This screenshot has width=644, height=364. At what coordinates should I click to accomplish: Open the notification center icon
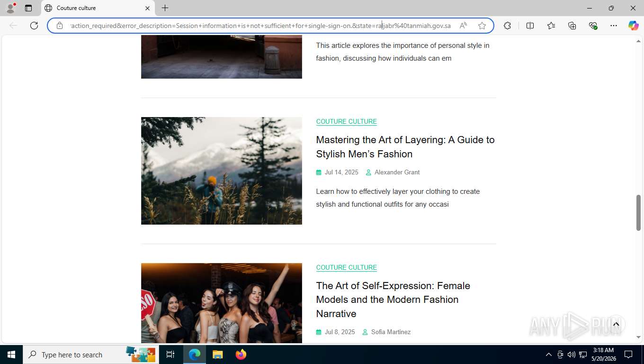point(628,355)
